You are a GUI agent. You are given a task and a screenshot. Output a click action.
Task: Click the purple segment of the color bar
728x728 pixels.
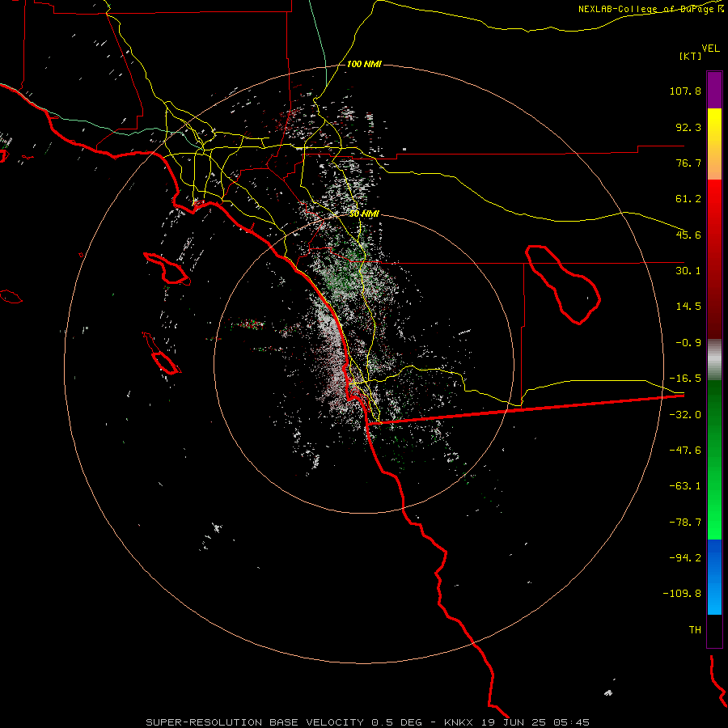[x=714, y=90]
